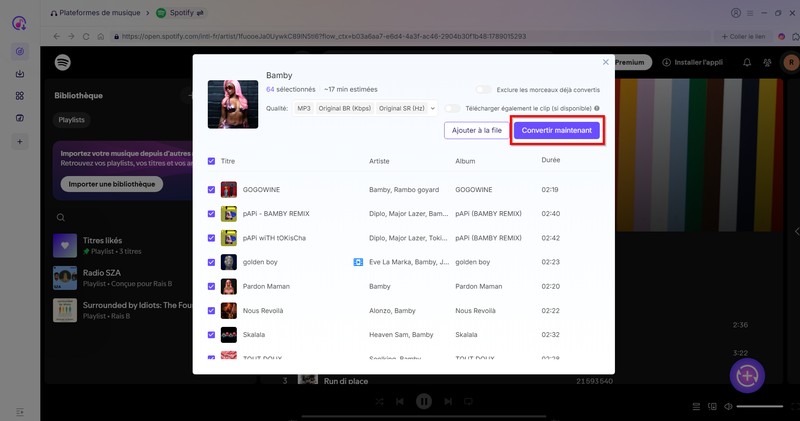Open the Titres likés playlist

point(122,245)
